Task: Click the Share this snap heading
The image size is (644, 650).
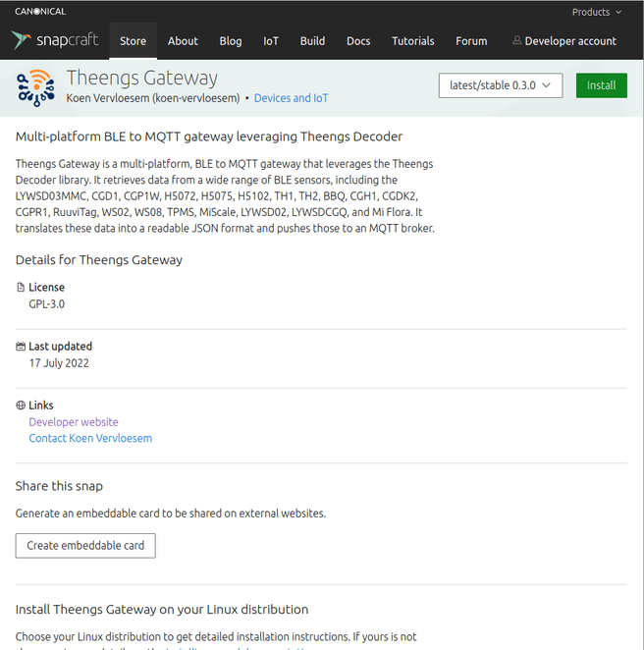Action: tap(59, 486)
